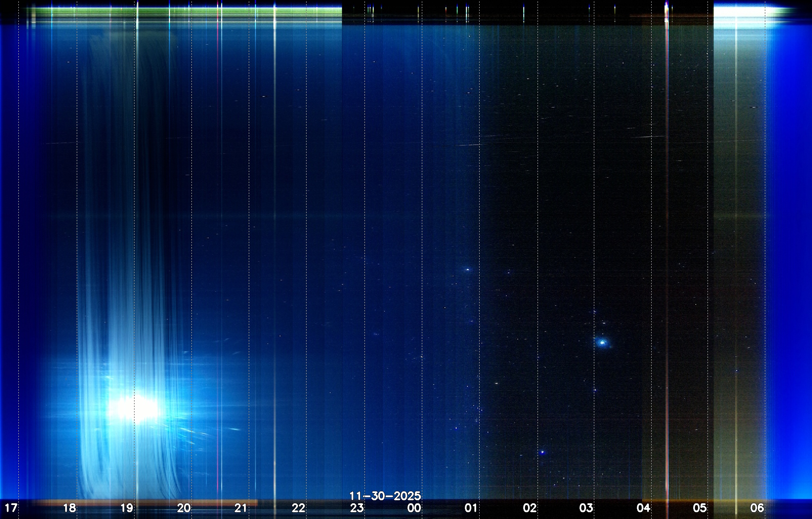
Task: Click the 11-30-2025 date label
Action: pos(385,496)
